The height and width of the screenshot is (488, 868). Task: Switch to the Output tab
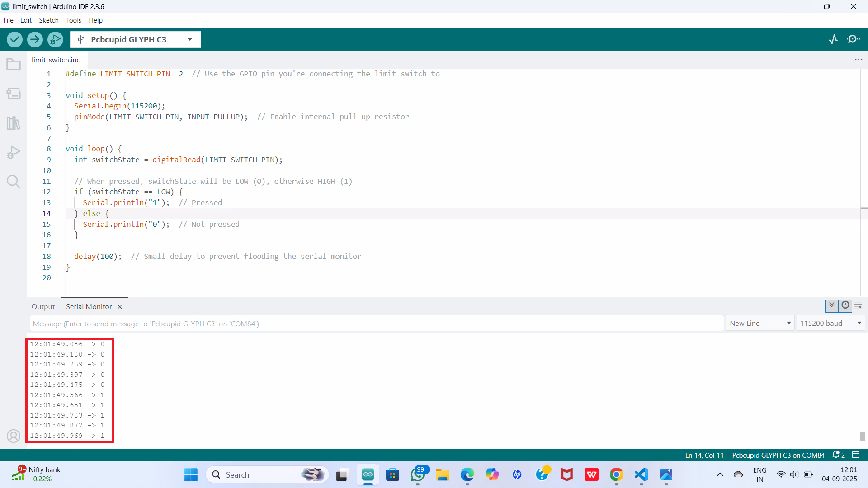tap(43, 307)
